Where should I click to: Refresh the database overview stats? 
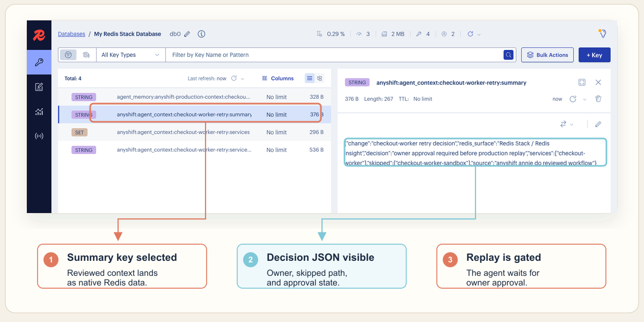470,34
